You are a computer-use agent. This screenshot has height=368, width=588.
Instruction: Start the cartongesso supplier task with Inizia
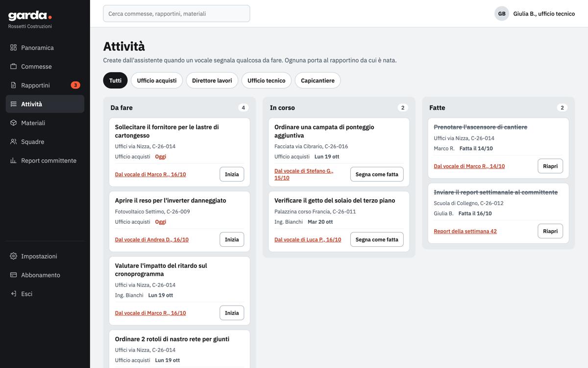point(232,174)
